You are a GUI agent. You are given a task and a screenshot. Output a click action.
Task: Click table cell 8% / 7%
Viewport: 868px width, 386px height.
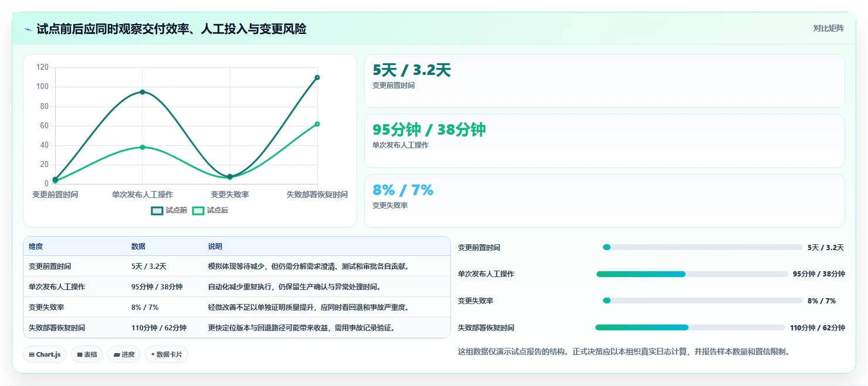145,308
